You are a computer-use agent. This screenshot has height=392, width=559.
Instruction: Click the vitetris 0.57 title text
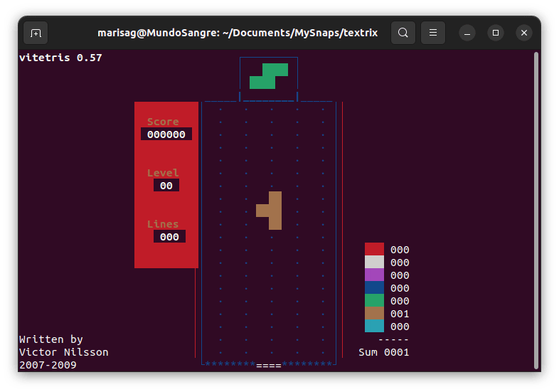[x=60, y=58]
